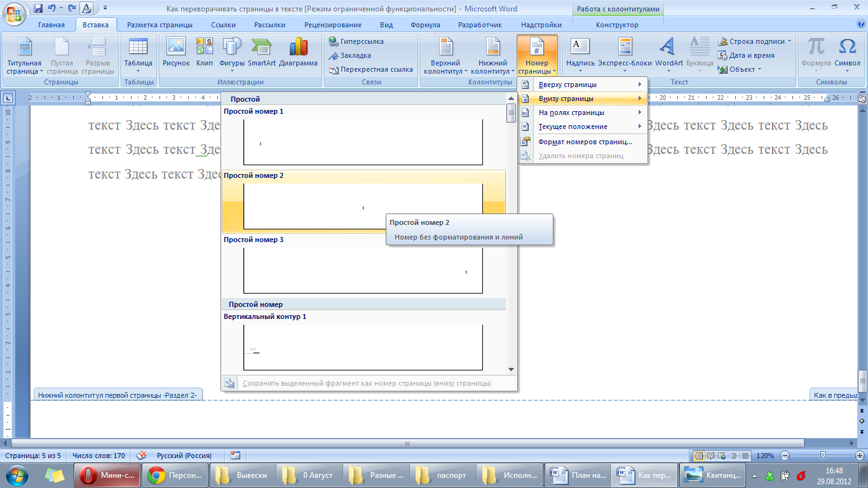Image resolution: width=868 pixels, height=488 pixels.
Task: Open Нижний колонтитул footer gallery
Action: coord(492,56)
